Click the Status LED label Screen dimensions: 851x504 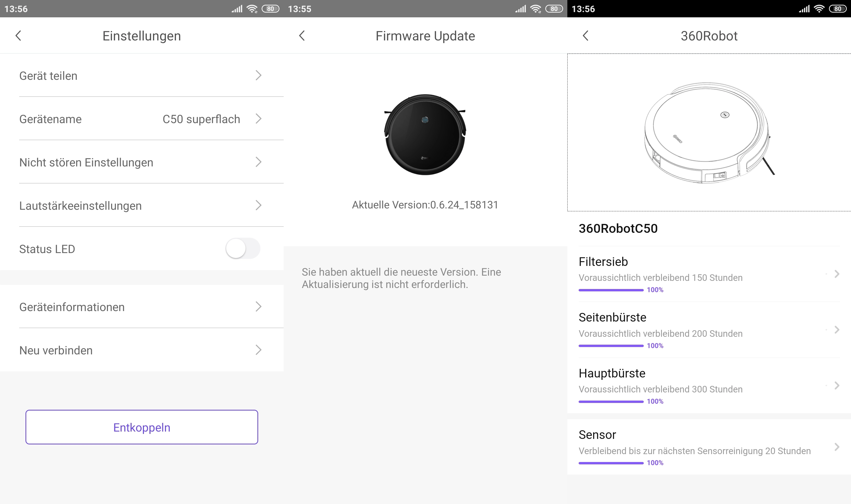pyautogui.click(x=47, y=249)
